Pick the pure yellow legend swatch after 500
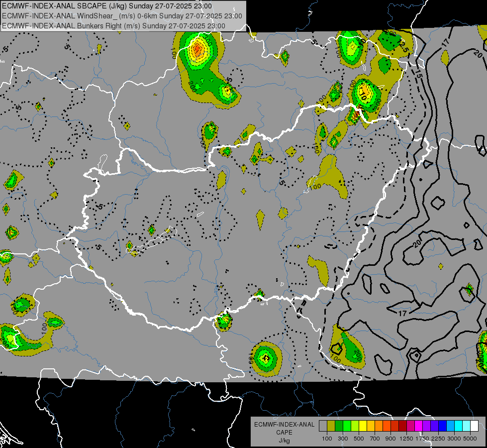 [363, 426]
